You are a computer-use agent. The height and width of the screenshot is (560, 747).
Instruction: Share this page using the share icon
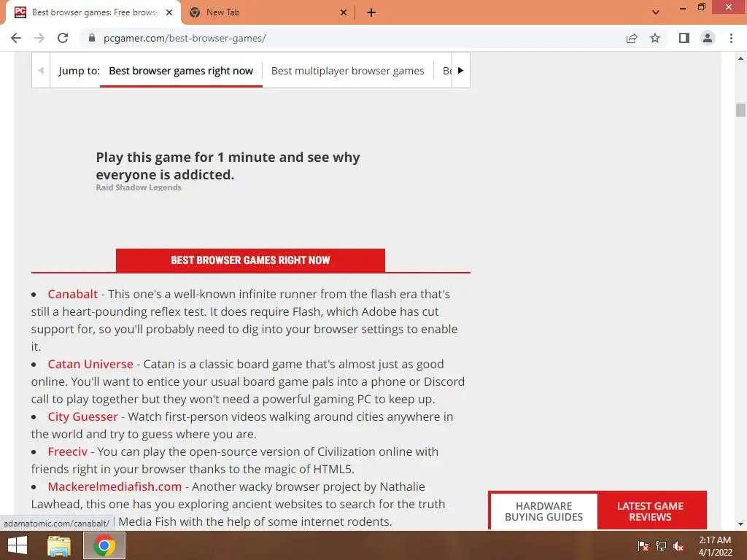click(632, 38)
